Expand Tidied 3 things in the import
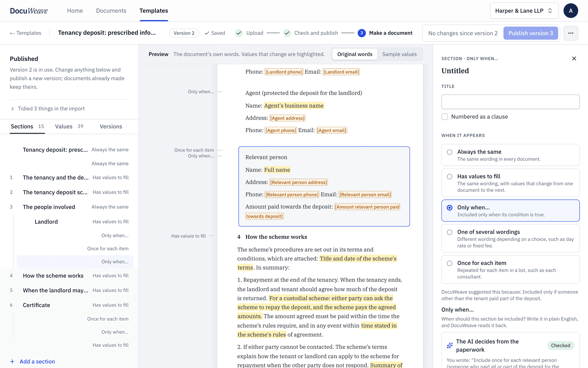This screenshot has width=588, height=368. point(48,108)
